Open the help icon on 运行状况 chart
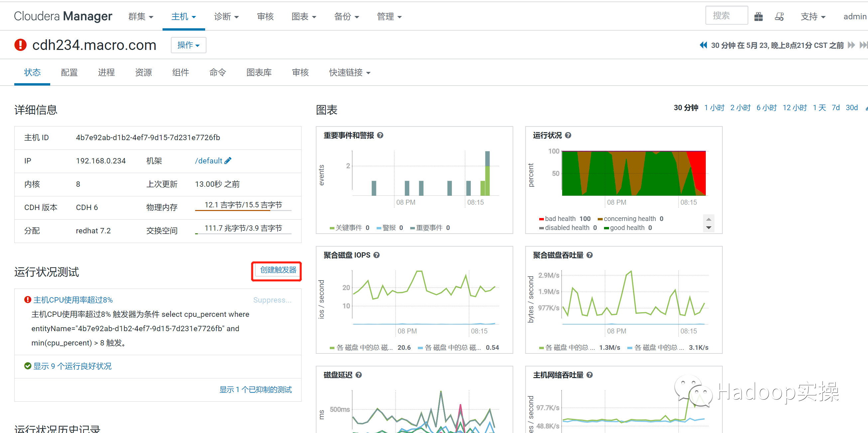Screen dimensions: 868x433 [x=568, y=135]
